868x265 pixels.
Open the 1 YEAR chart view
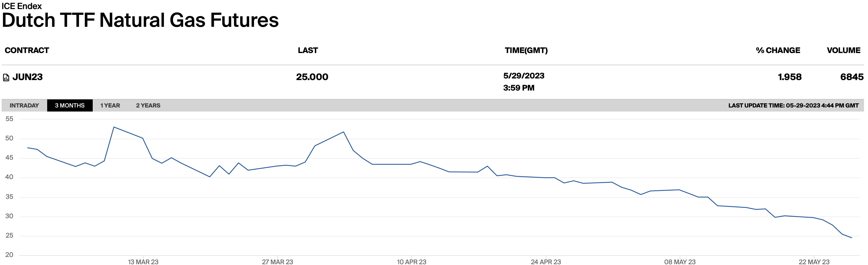pos(110,105)
